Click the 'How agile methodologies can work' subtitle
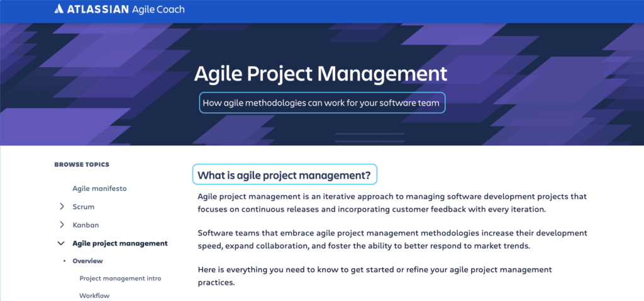 coord(322,103)
